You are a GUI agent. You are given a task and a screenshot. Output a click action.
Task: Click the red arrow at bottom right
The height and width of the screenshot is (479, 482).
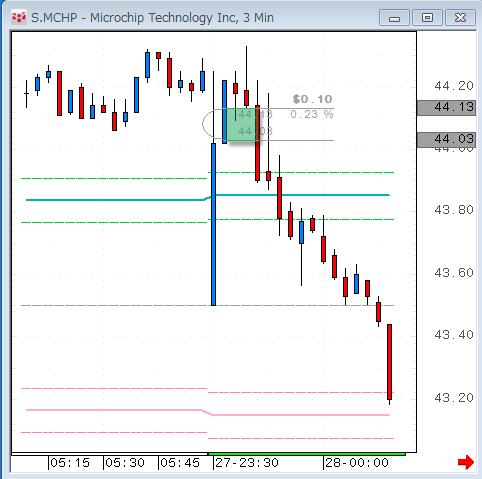click(x=466, y=462)
